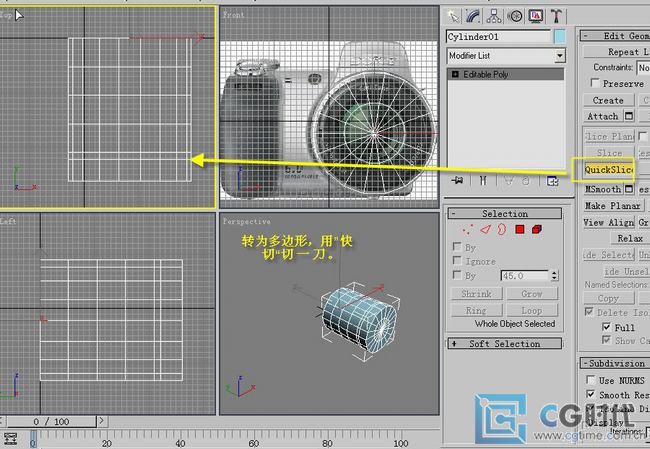Open the Display panel tab

pos(536,17)
